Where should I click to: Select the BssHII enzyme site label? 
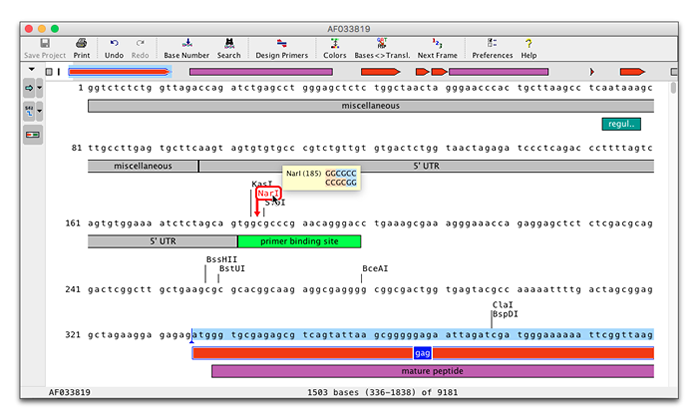[x=221, y=259]
